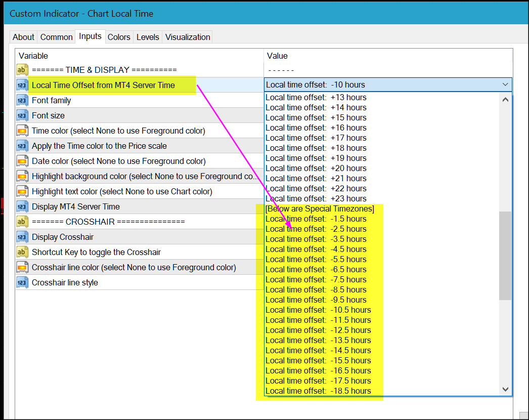The height and width of the screenshot is (420, 529).
Task: Select the Time color variable row
Action: [x=140, y=131]
